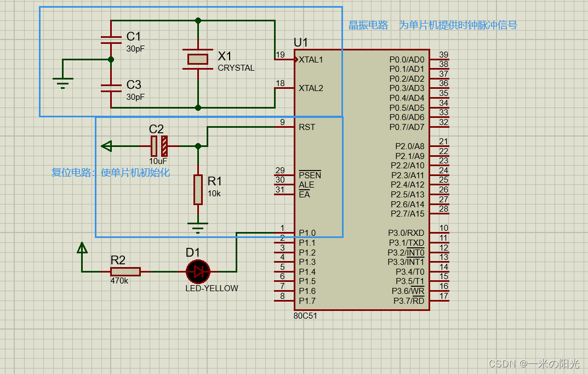
Task: Click the EA pin label
Action: 304,194
